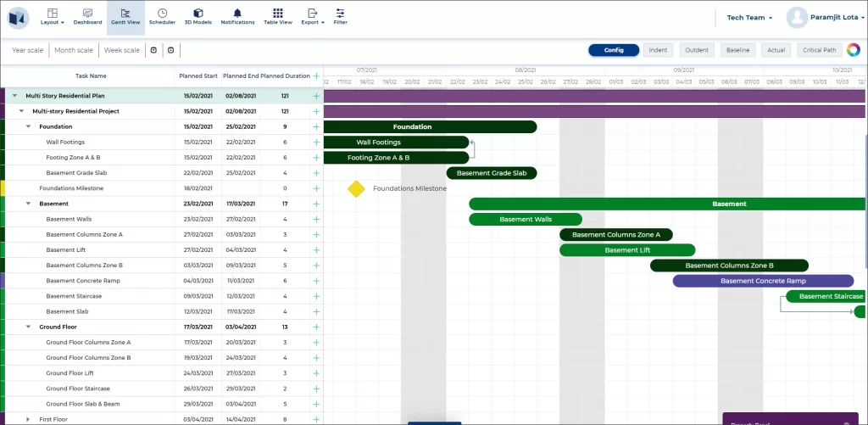Click the plus icon on Basement Walls row
The image size is (868, 425).
pyautogui.click(x=316, y=219)
